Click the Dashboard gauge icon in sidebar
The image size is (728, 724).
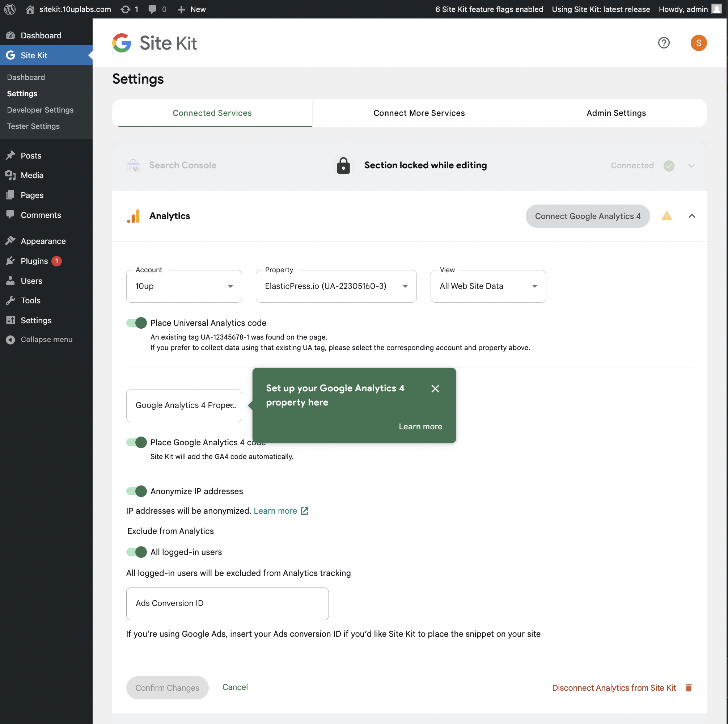click(10, 35)
